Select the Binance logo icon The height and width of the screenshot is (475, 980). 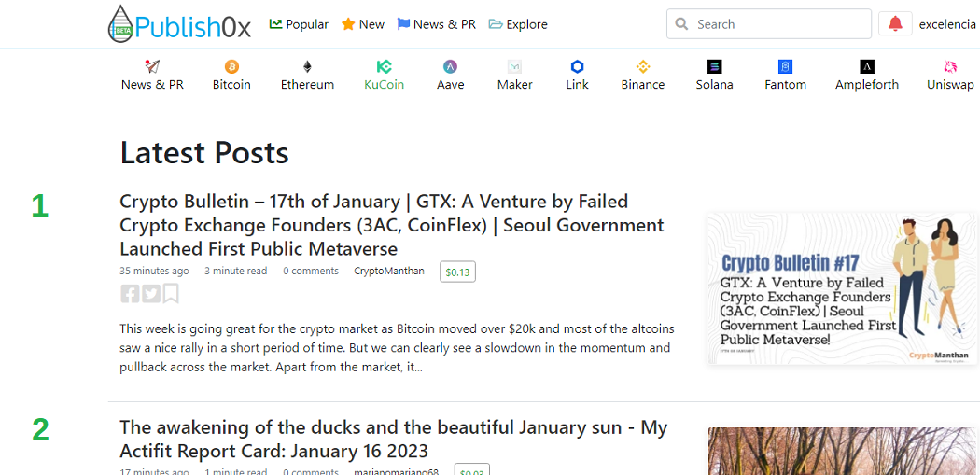click(x=643, y=66)
